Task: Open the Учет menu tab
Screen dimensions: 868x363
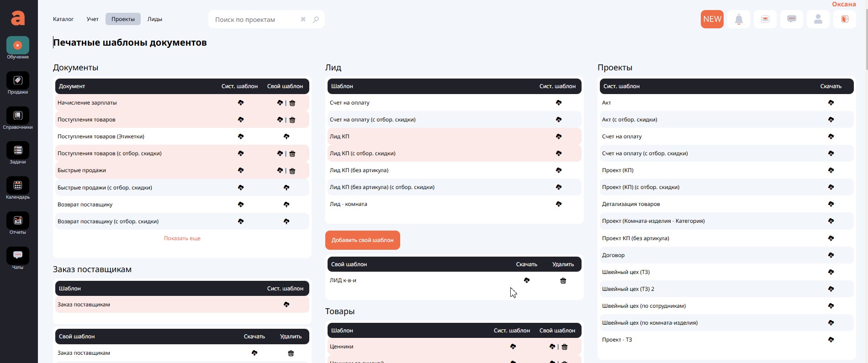Action: pos(92,19)
